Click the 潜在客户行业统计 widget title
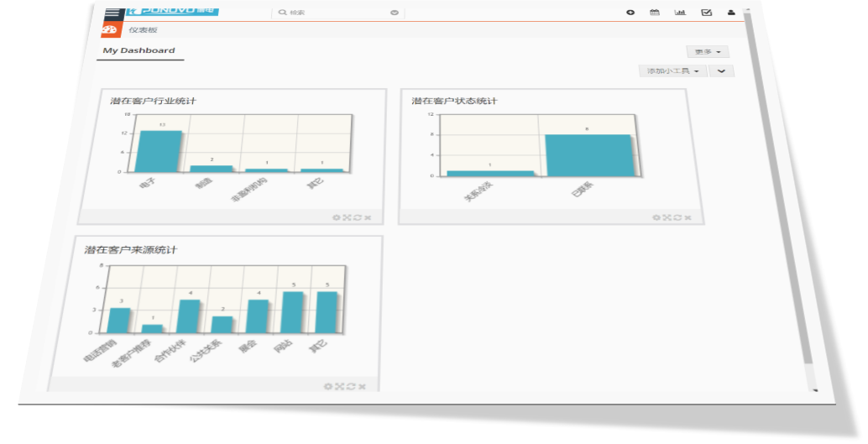 pyautogui.click(x=153, y=101)
